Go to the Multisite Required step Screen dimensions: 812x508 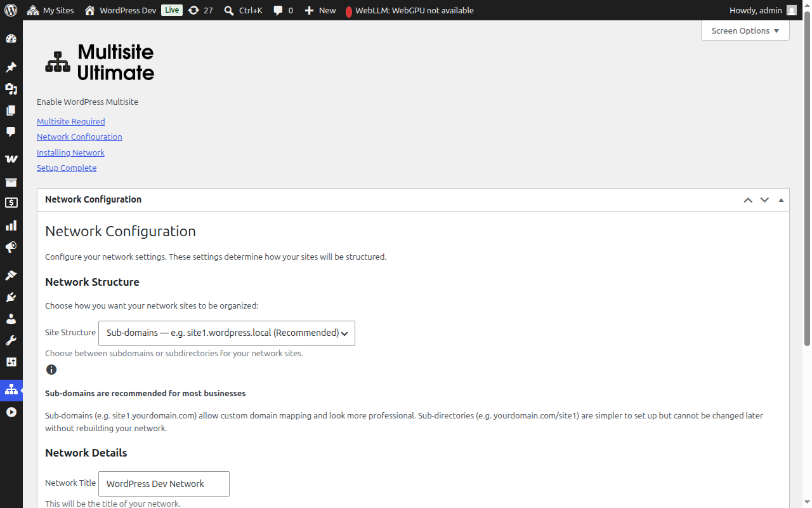tap(71, 121)
